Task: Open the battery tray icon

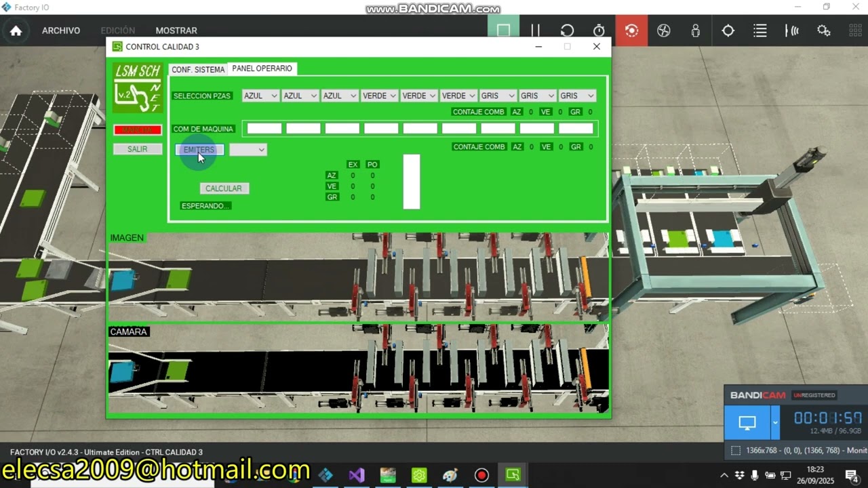Action: pos(770,475)
